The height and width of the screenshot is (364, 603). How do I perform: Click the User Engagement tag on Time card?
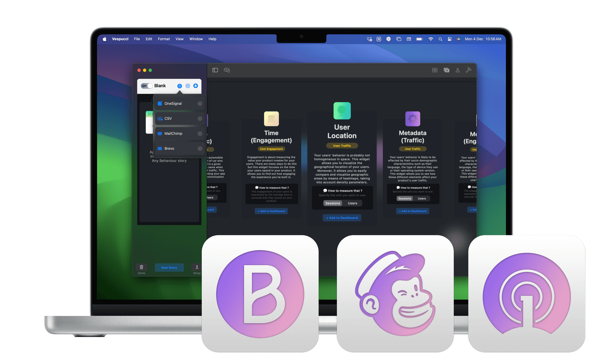(x=271, y=149)
